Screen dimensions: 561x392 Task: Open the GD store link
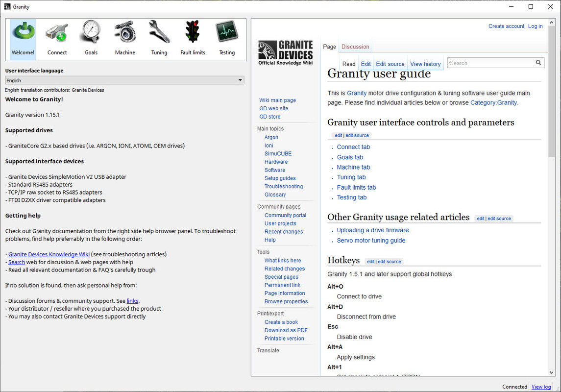(270, 117)
